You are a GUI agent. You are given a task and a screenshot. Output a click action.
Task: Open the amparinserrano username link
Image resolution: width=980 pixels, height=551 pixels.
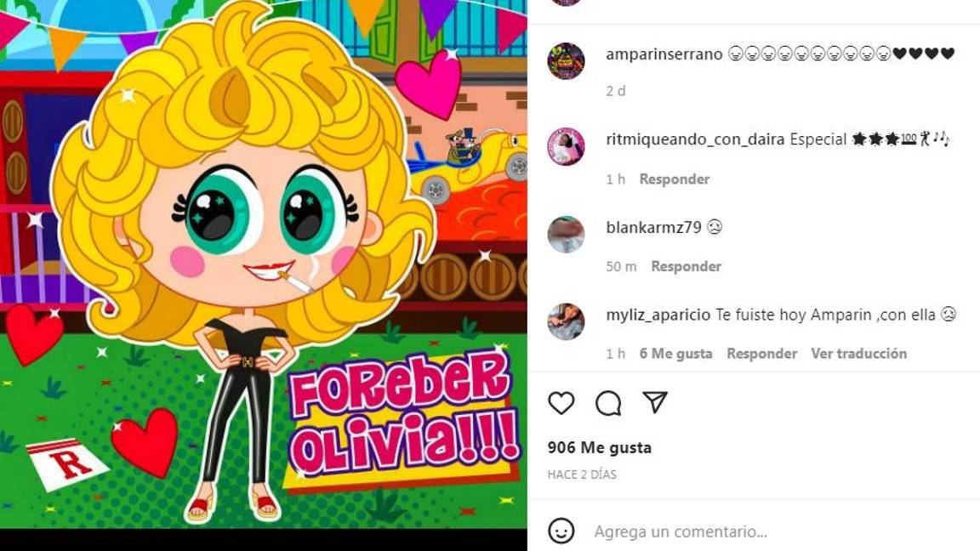(664, 54)
